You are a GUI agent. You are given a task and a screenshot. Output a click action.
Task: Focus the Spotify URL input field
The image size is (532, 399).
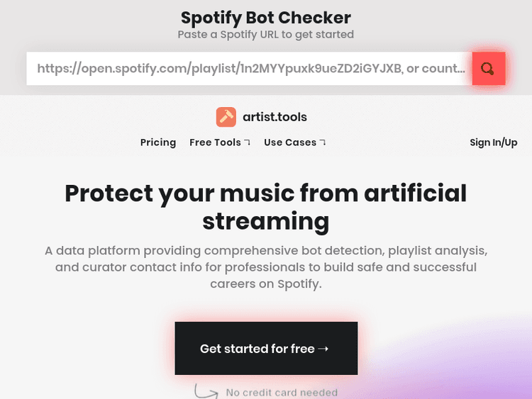(250, 69)
